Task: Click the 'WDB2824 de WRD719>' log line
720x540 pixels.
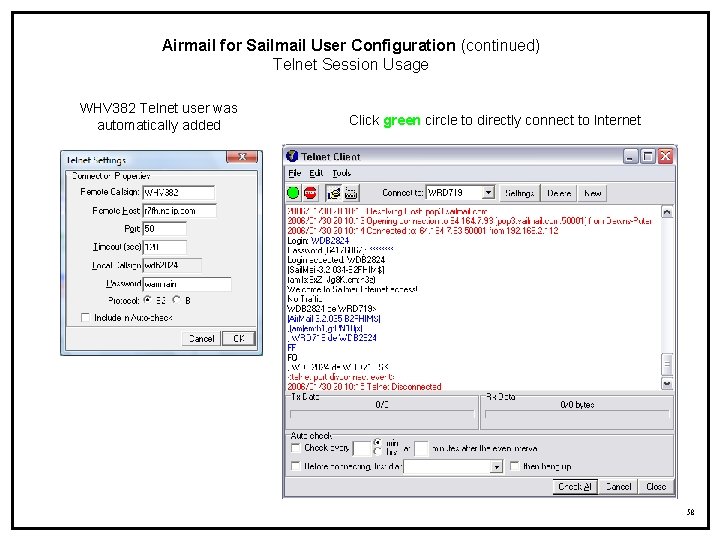Action: [332, 309]
